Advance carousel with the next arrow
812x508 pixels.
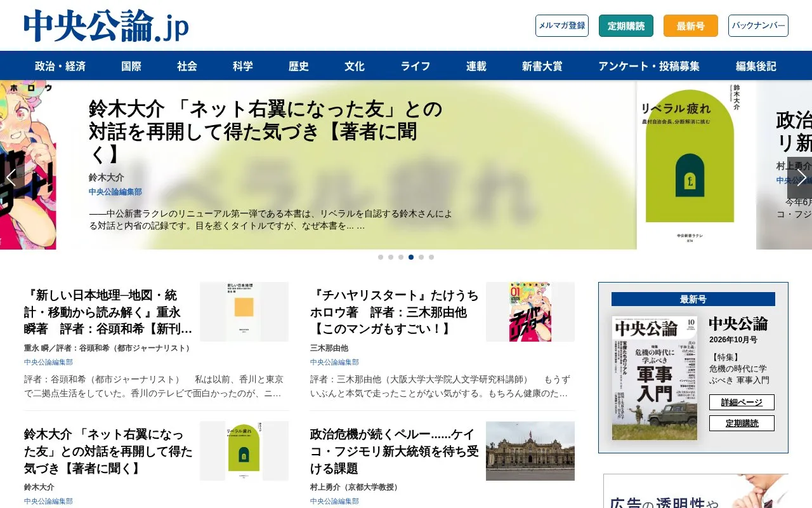tap(800, 178)
